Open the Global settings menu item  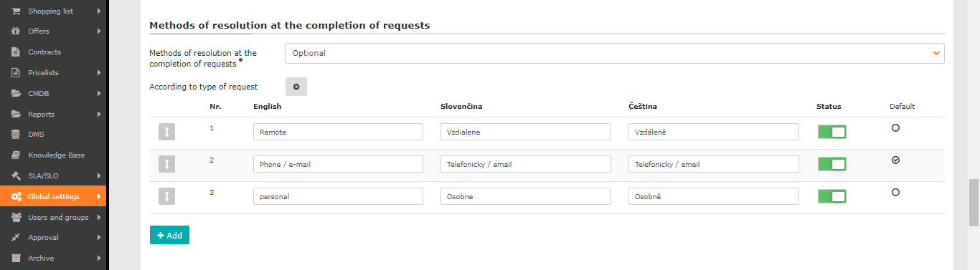click(x=53, y=196)
